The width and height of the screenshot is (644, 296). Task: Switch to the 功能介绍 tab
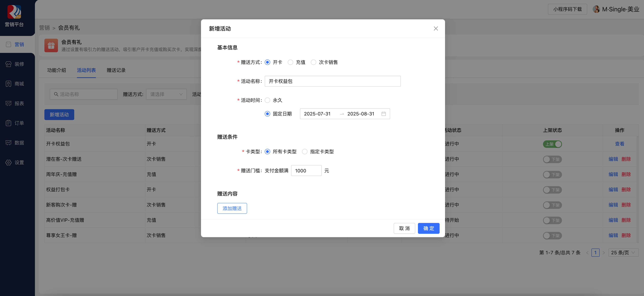[x=56, y=71]
